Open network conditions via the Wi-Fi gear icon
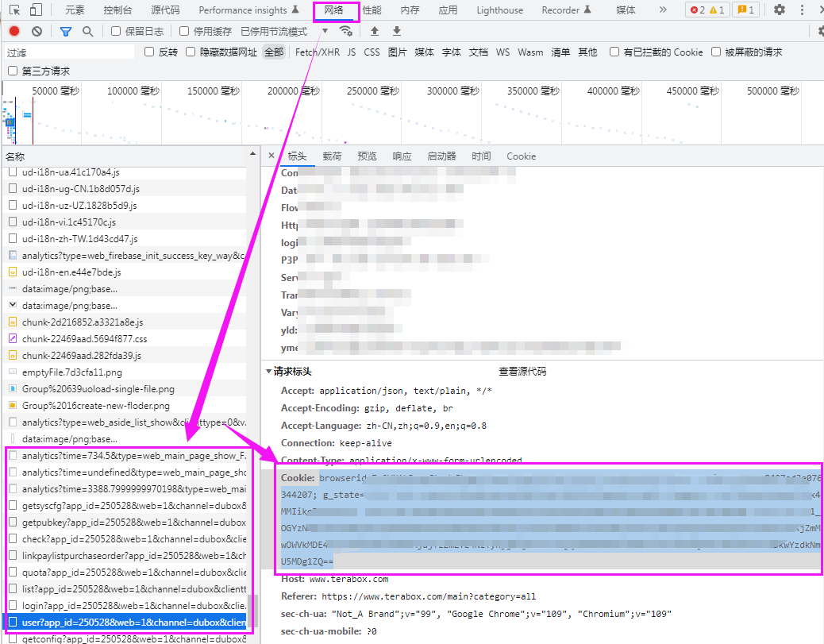This screenshot has width=824, height=644. pyautogui.click(x=346, y=31)
